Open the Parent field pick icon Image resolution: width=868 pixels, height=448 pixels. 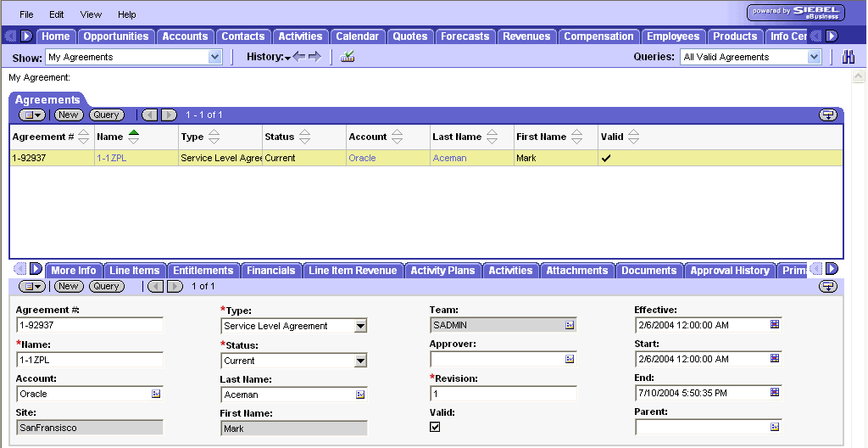click(x=775, y=427)
